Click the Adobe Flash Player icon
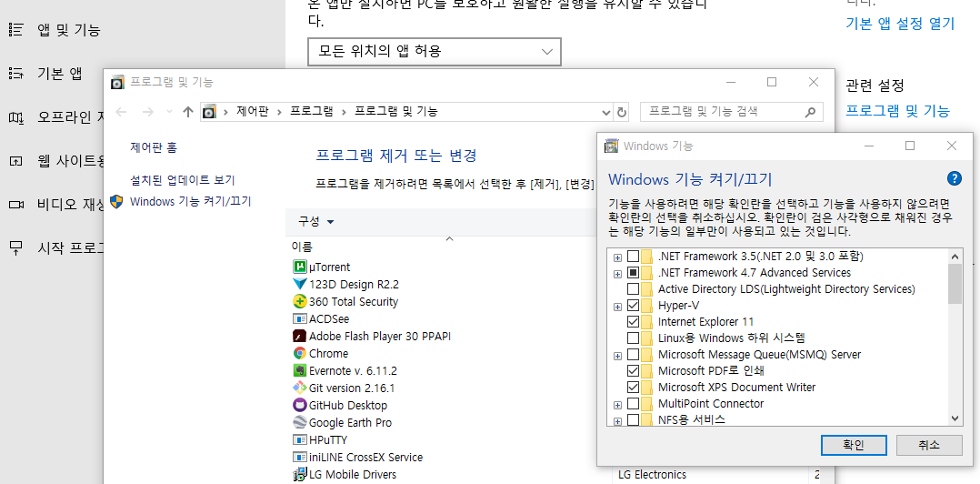 (x=299, y=336)
